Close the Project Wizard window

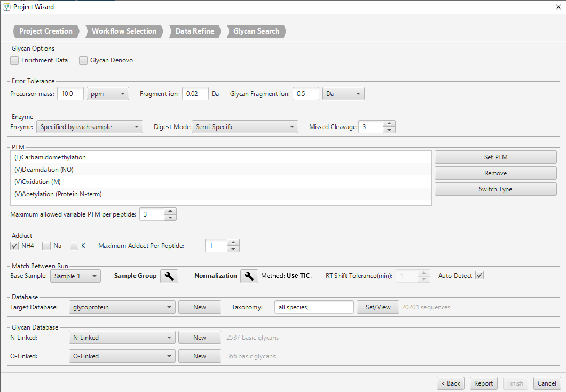[558, 7]
